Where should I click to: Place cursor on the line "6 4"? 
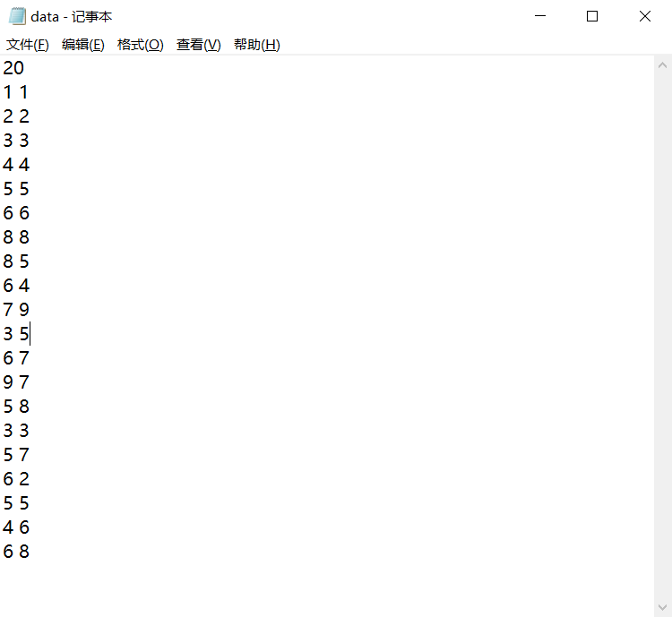coord(16,286)
